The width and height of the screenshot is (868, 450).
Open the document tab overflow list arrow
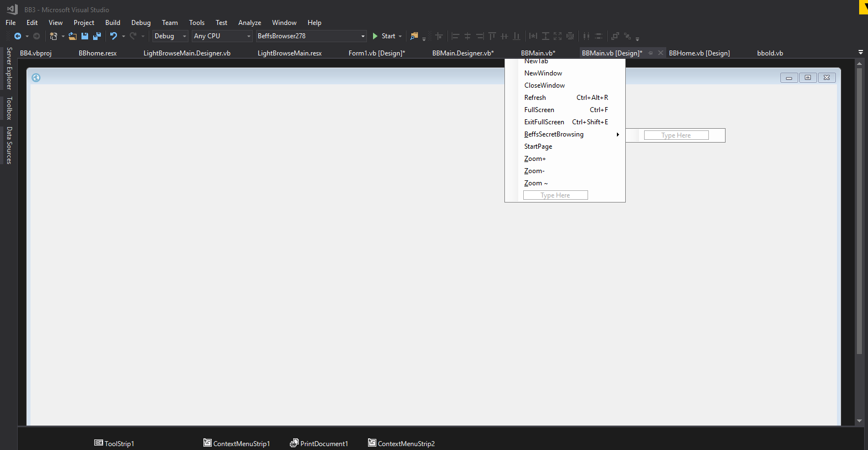point(861,53)
